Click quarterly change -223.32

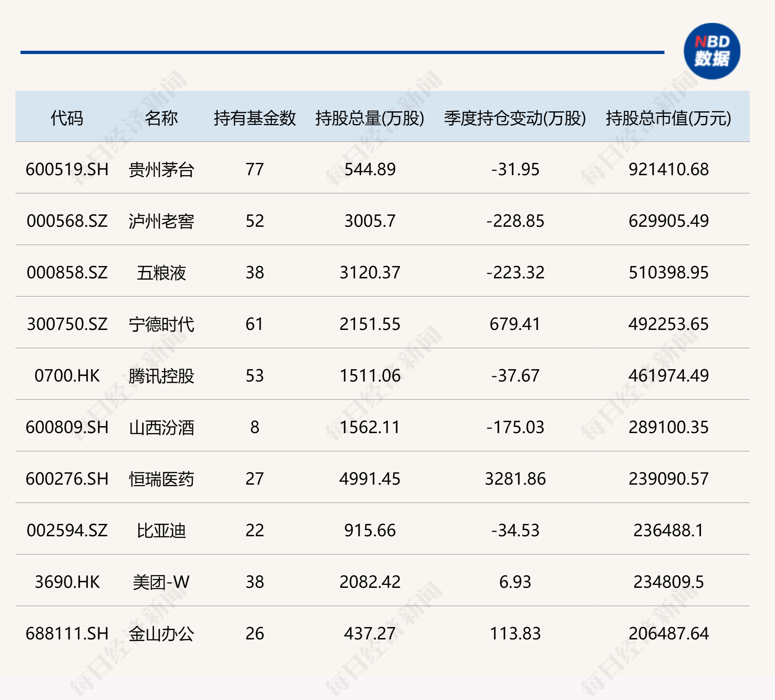(515, 273)
